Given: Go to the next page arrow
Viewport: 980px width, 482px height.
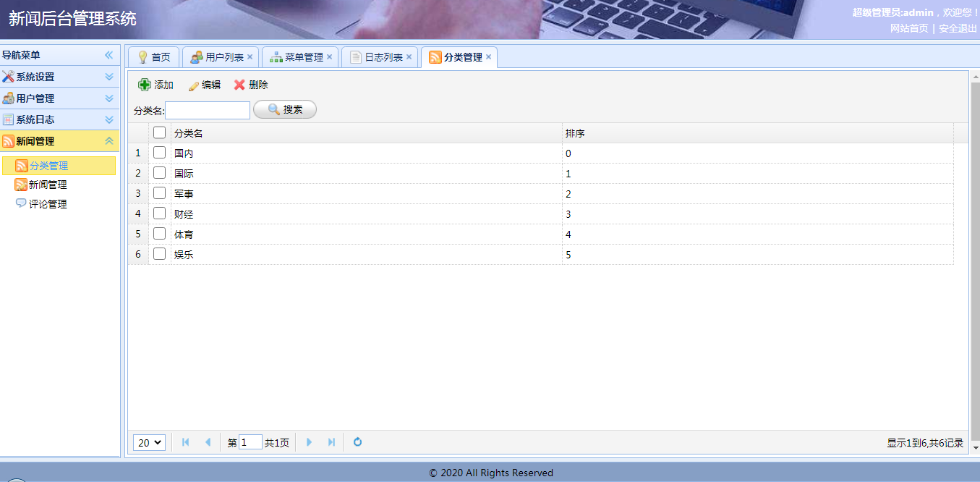Looking at the screenshot, I should point(310,442).
